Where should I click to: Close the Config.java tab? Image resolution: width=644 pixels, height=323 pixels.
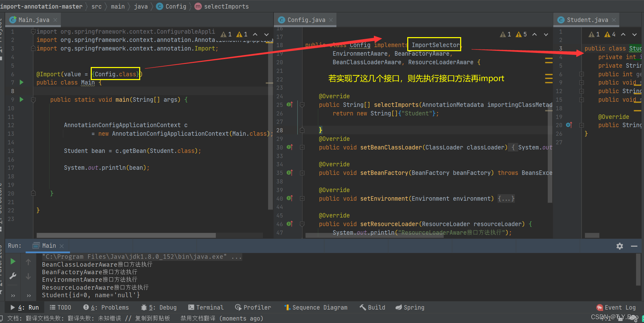[x=331, y=20]
